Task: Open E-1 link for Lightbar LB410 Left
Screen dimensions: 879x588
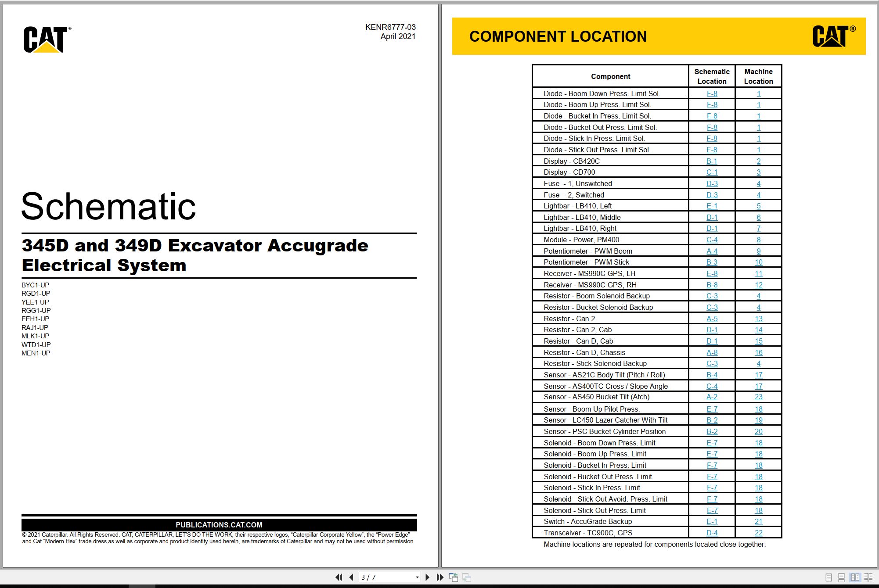Action: (x=712, y=206)
